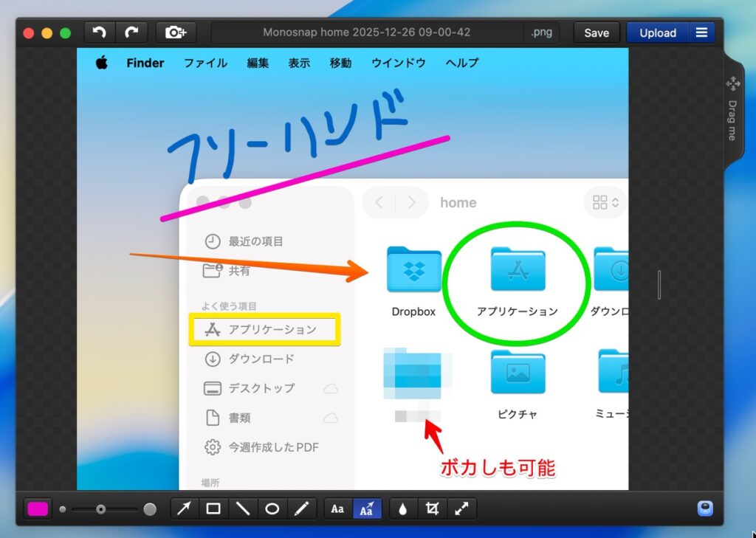Click the Upload button

(658, 32)
